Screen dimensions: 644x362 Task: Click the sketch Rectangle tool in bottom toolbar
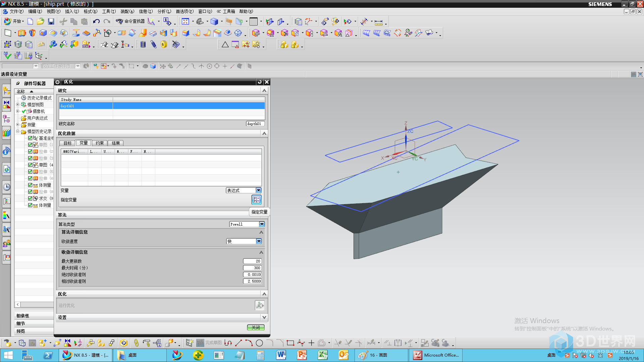[x=290, y=343]
